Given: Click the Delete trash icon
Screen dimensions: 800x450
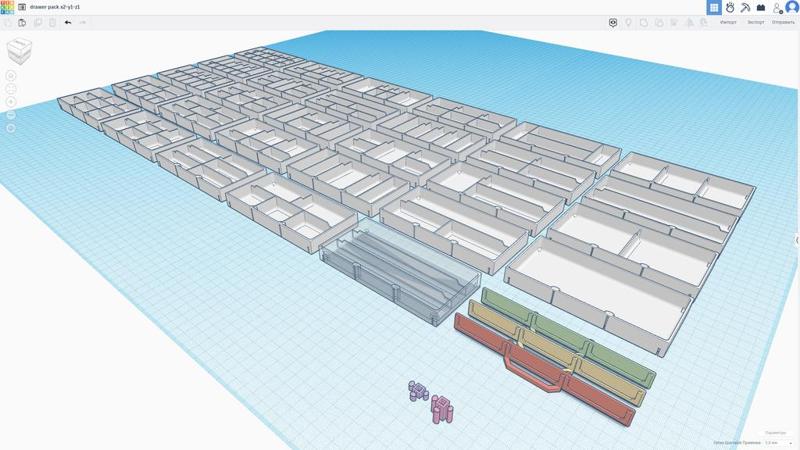Looking at the screenshot, I should [53, 22].
